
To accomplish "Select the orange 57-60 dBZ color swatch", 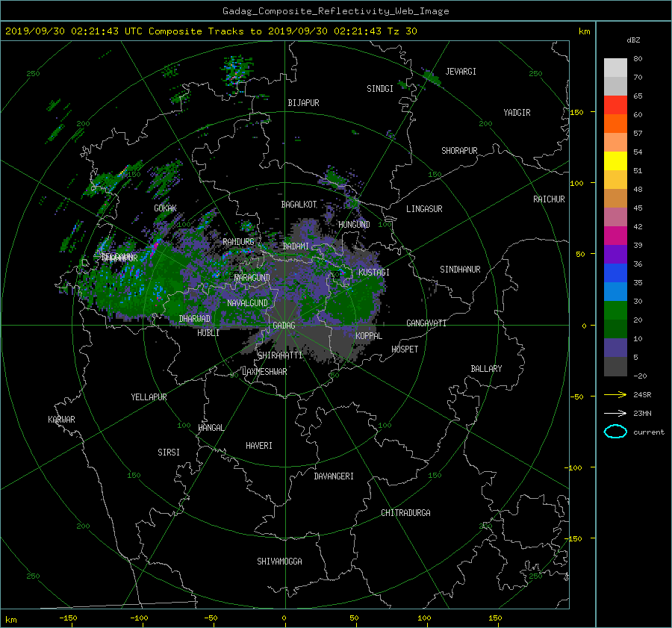I will point(615,124).
